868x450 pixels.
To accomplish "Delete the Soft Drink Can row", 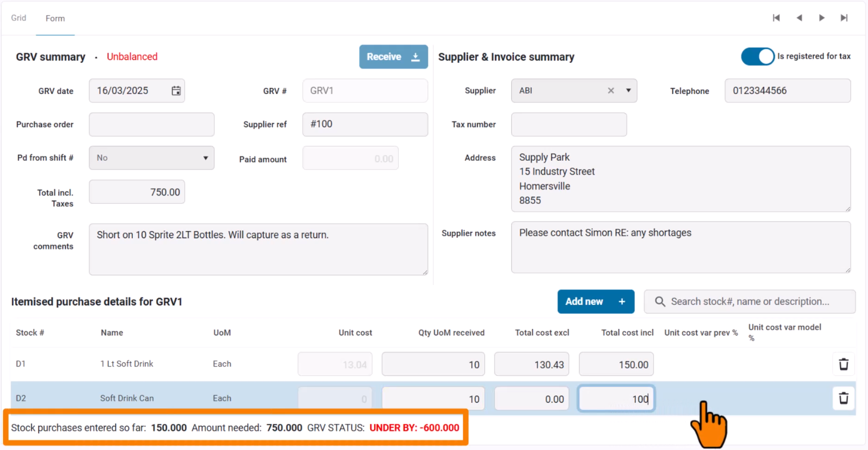I will 843,398.
